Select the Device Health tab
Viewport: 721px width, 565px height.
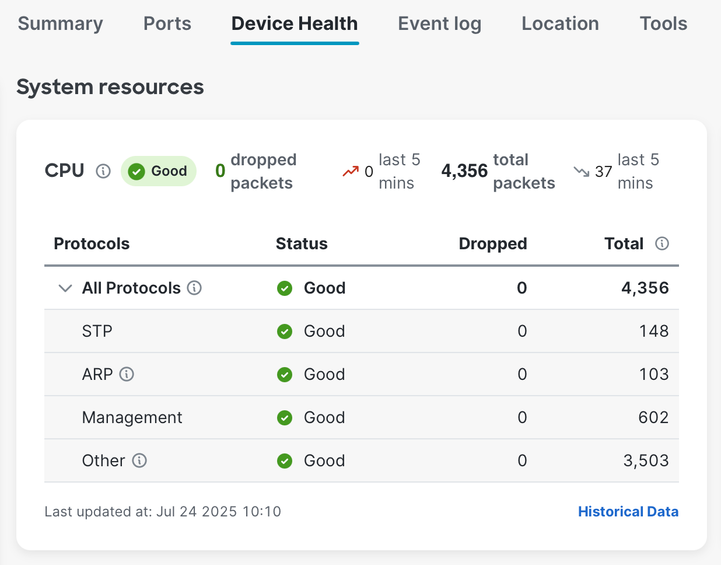coord(294,24)
